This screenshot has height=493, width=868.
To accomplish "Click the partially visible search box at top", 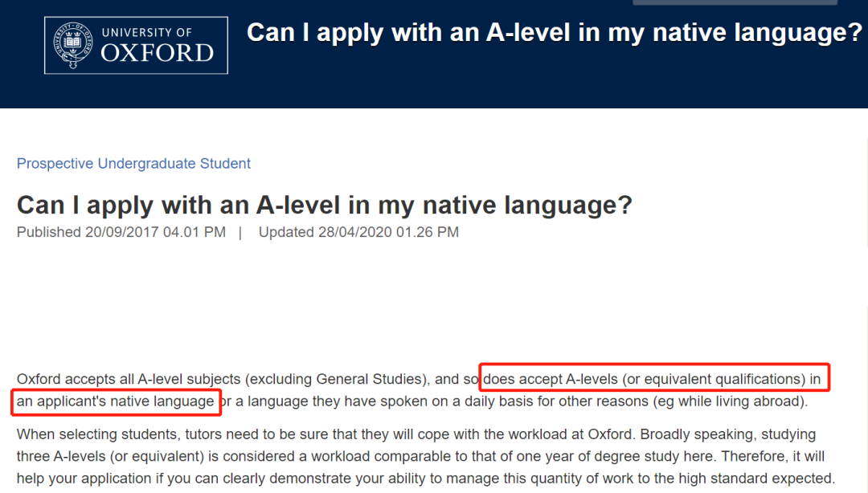I will 735,2.
